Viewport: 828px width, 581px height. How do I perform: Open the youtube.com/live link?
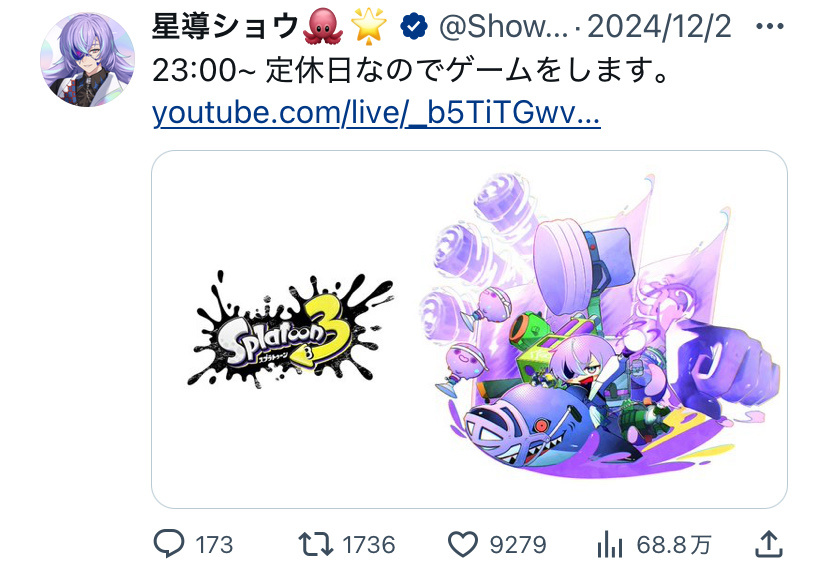click(x=376, y=113)
